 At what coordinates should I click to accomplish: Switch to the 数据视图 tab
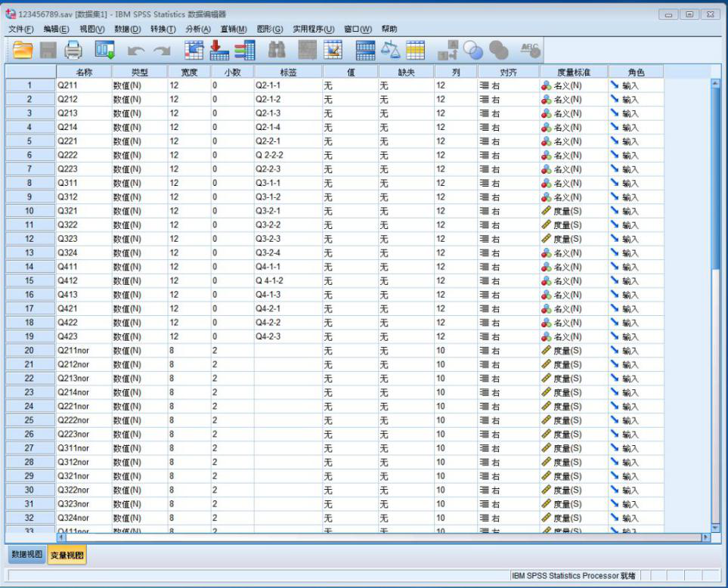point(26,555)
